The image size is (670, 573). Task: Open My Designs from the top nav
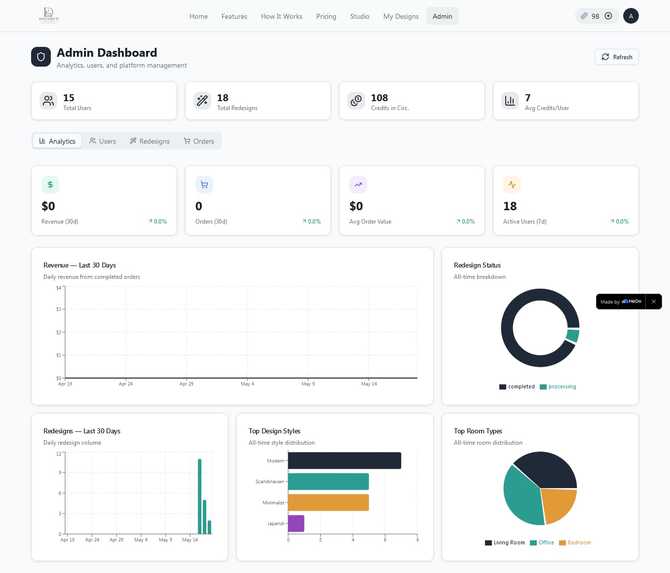click(401, 16)
